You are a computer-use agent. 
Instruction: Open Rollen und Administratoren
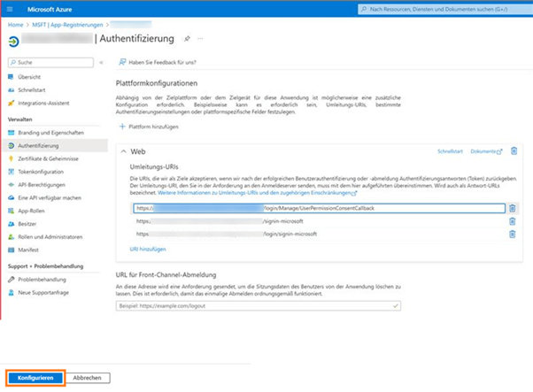50,237
